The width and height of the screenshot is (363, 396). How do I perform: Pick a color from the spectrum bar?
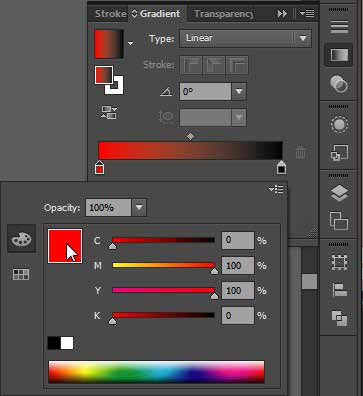156,372
